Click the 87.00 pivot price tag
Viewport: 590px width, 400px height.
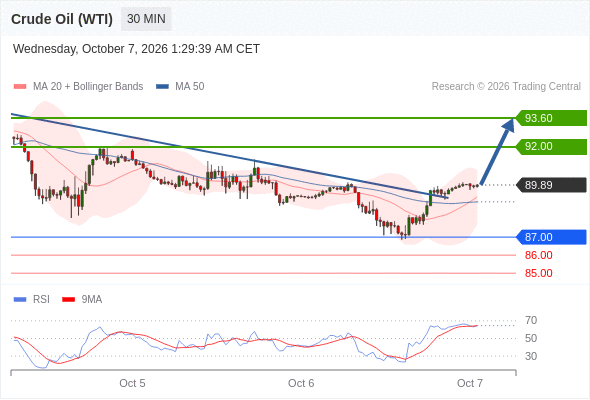tap(551, 237)
